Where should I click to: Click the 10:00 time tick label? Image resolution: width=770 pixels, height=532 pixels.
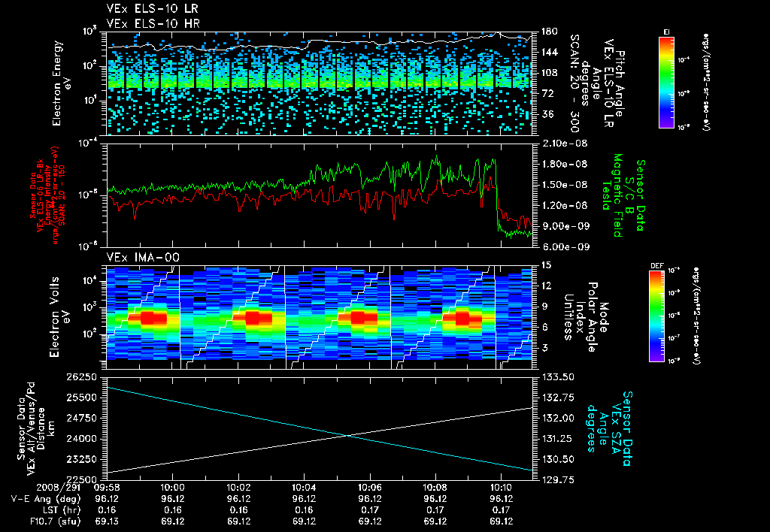point(172,488)
